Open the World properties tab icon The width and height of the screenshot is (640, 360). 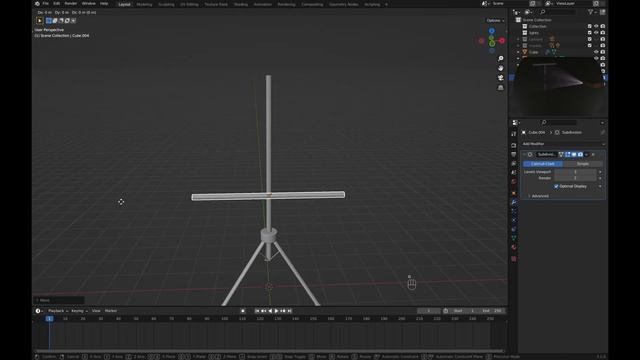pyautogui.click(x=513, y=182)
